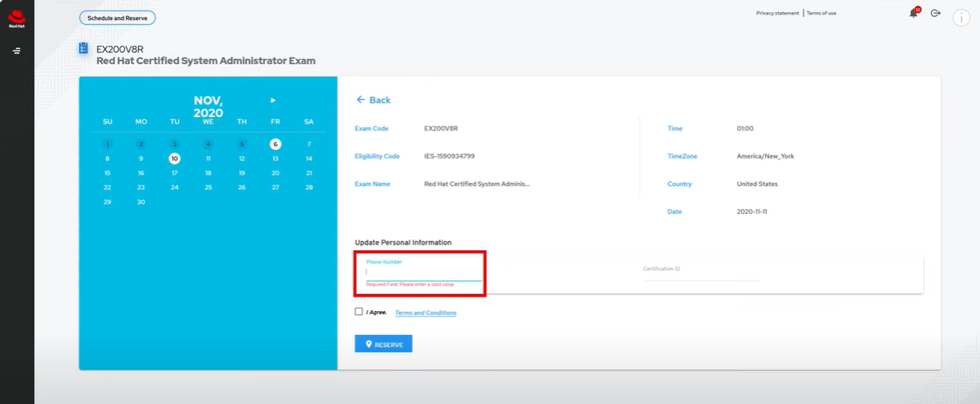Select November 23 on calendar
Screen dimensions: 980x404
pos(141,188)
